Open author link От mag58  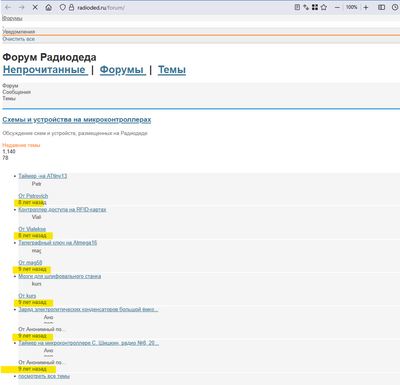[30, 262]
